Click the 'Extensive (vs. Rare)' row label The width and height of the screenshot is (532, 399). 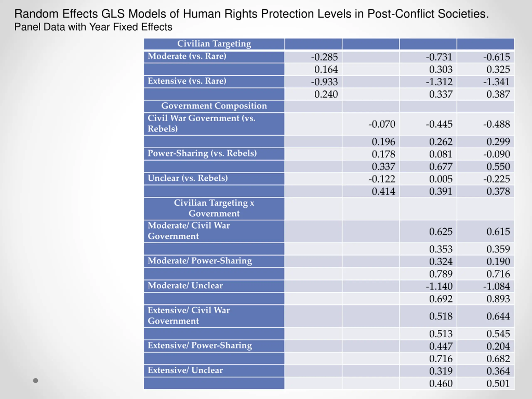[187, 81]
